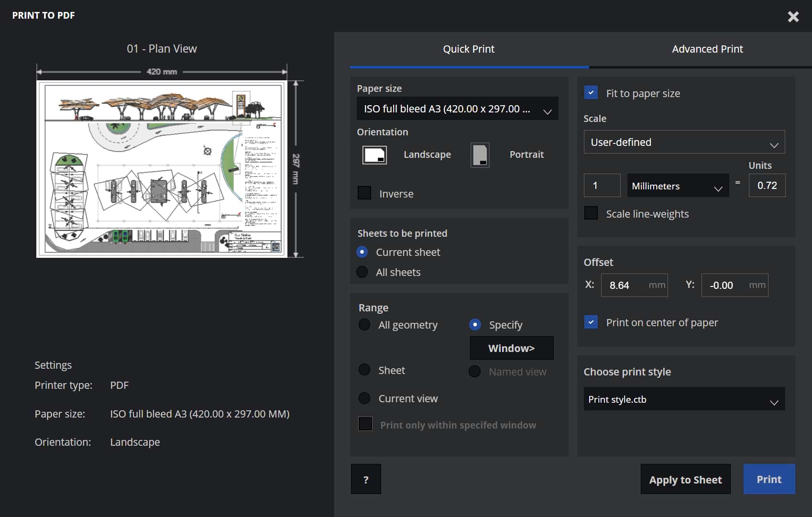812x517 pixels.
Task: Select the Landscape orientation icon
Action: (x=374, y=155)
